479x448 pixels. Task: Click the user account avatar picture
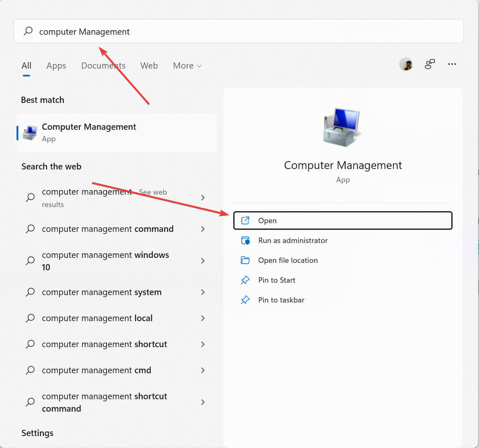pyautogui.click(x=406, y=64)
